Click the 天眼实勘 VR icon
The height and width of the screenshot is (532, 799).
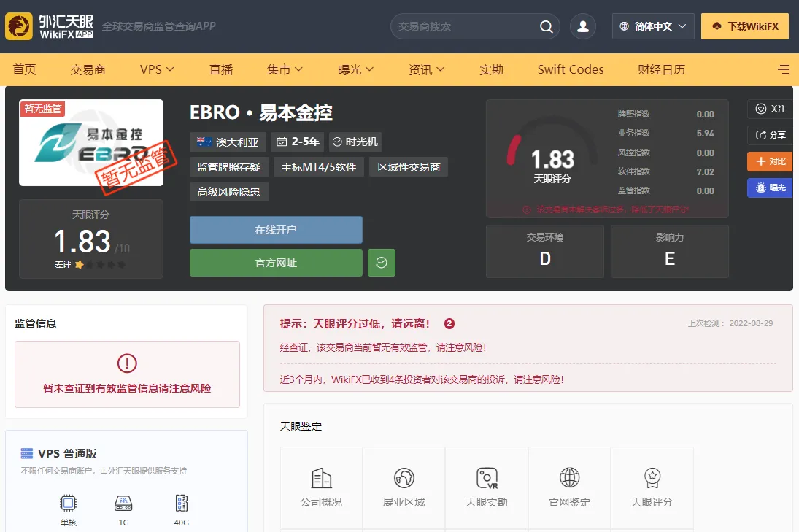[487, 478]
